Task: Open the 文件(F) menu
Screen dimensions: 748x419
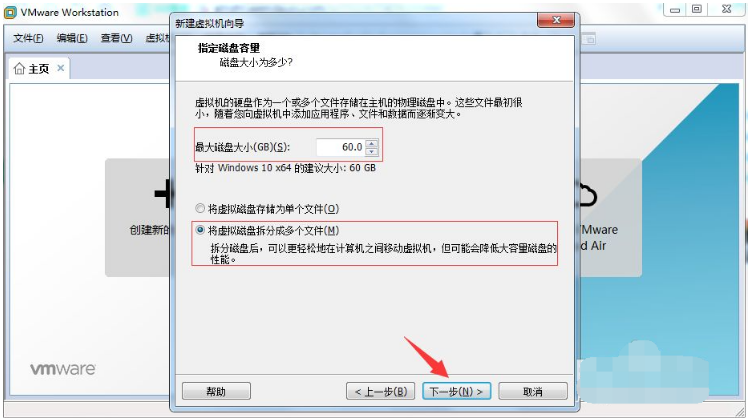Action: point(28,38)
